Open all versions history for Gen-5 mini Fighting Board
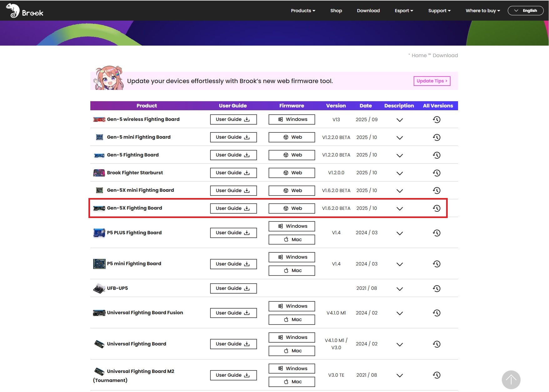 coord(437,137)
